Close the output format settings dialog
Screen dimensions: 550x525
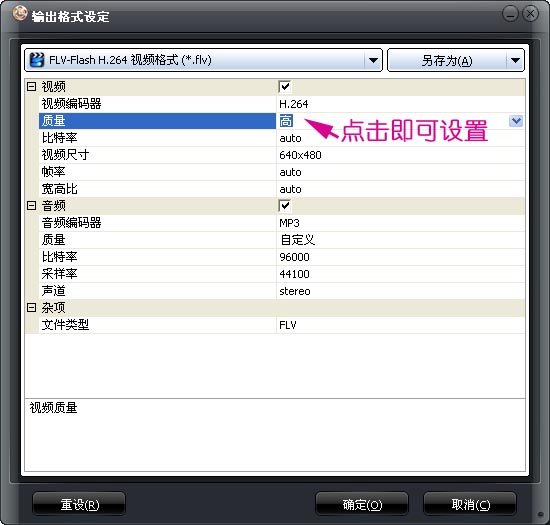pos(530,14)
